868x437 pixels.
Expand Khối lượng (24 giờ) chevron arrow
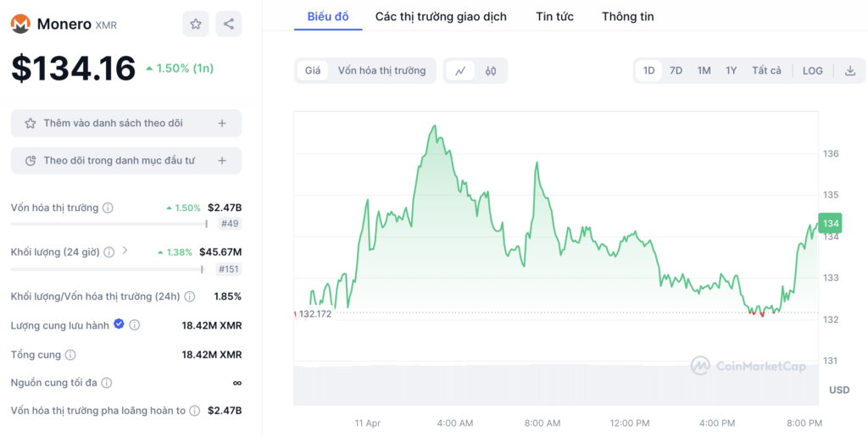click(125, 251)
